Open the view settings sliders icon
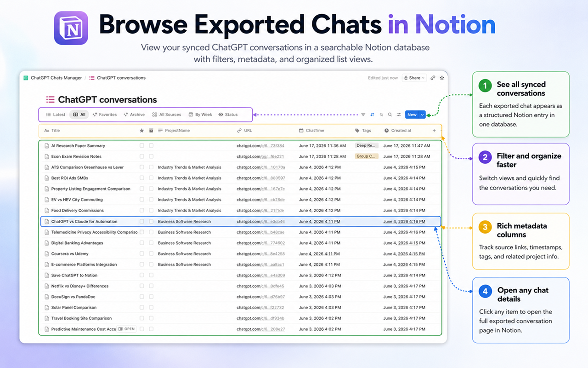Viewport: 588px width, 368px height. pyautogui.click(x=399, y=115)
